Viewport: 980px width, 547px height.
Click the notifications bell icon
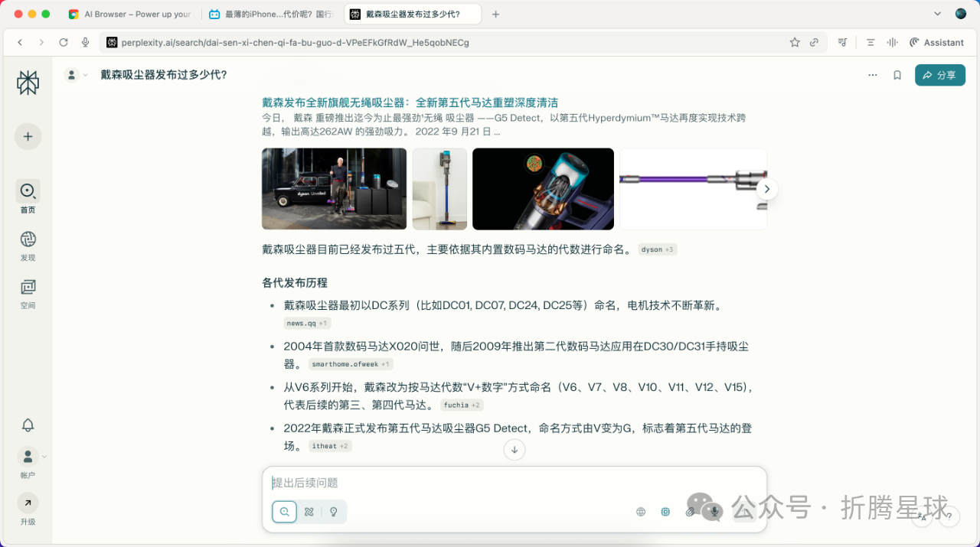28,425
